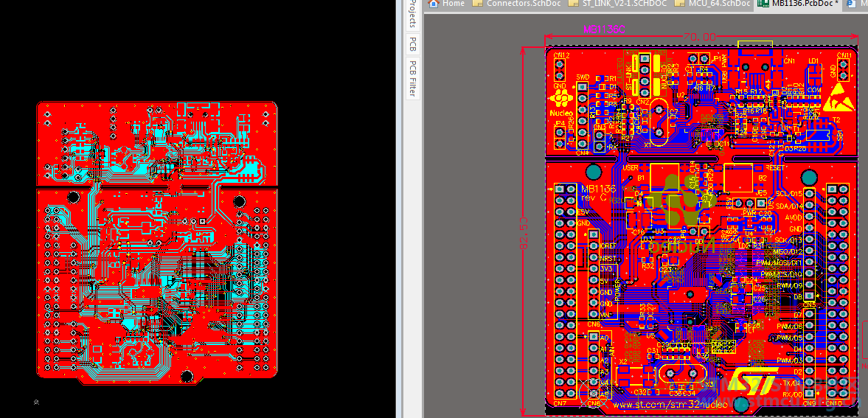Select the CN12 connector designator
Image resolution: width=868 pixels, height=418 pixels.
(x=561, y=55)
